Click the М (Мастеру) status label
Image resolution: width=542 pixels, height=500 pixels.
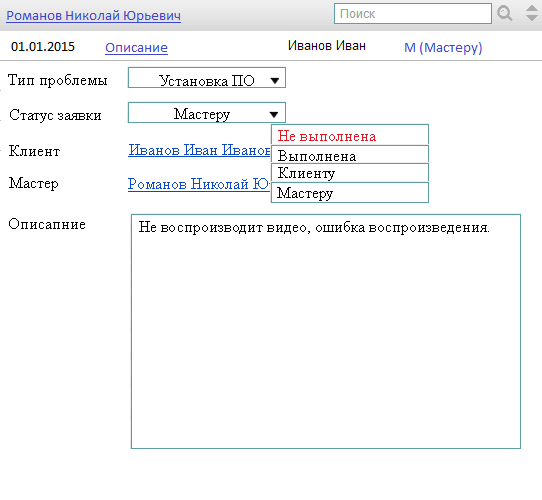coord(443,48)
